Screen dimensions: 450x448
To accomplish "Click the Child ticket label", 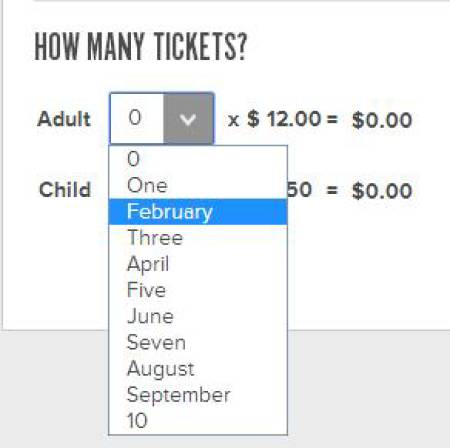I will click(x=65, y=190).
